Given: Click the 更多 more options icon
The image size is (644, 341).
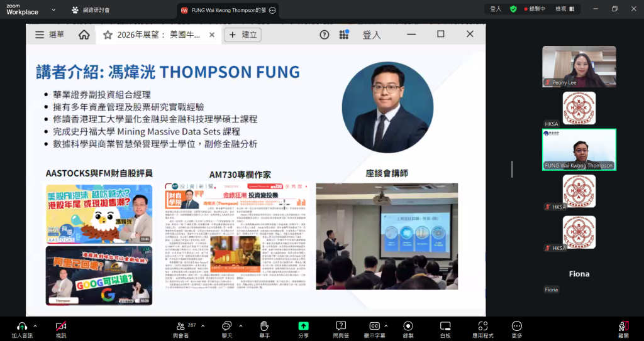Looking at the screenshot, I should click(x=516, y=327).
